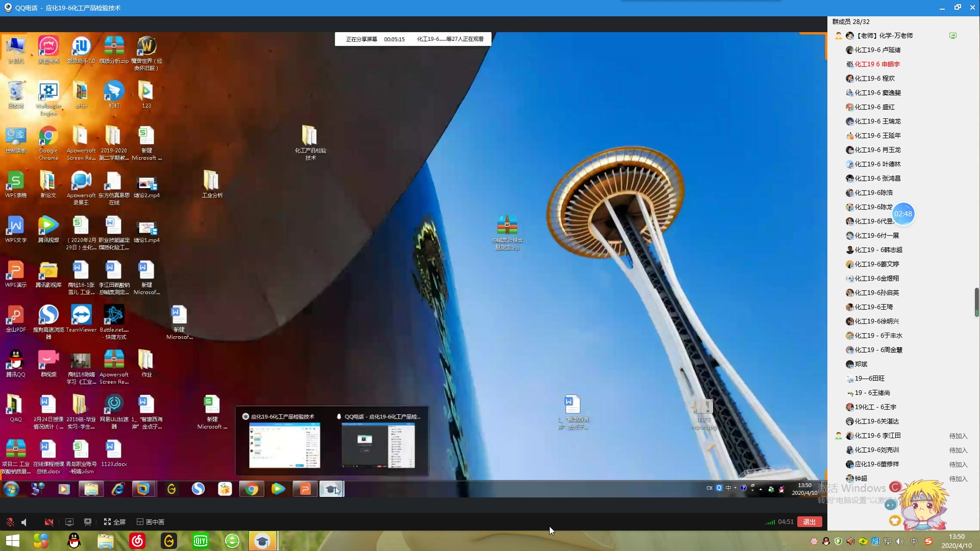Select member 化工19-6 程欢
This screenshot has width=980, height=551.
click(x=870, y=79)
